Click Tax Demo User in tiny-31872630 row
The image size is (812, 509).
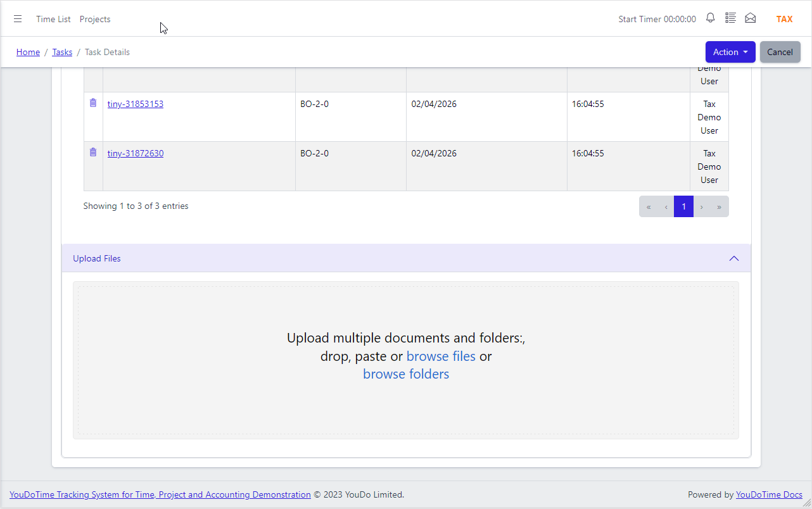(x=709, y=167)
